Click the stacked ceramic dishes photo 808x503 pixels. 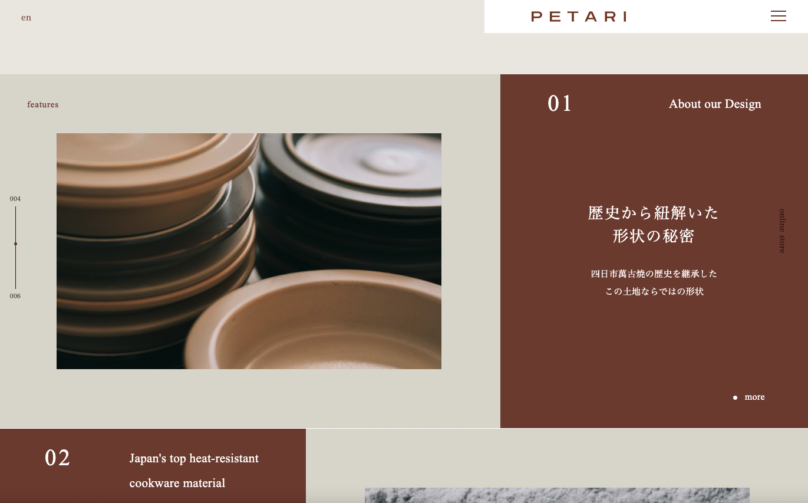[x=249, y=251]
